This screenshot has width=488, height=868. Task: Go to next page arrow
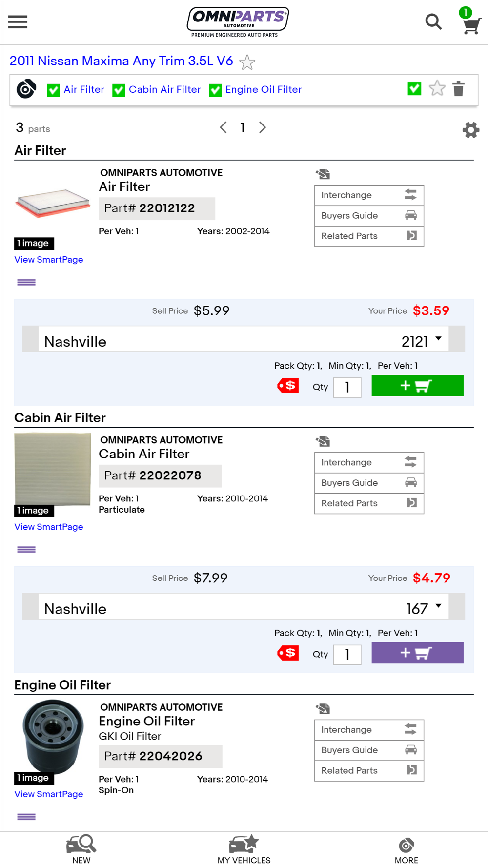click(263, 127)
